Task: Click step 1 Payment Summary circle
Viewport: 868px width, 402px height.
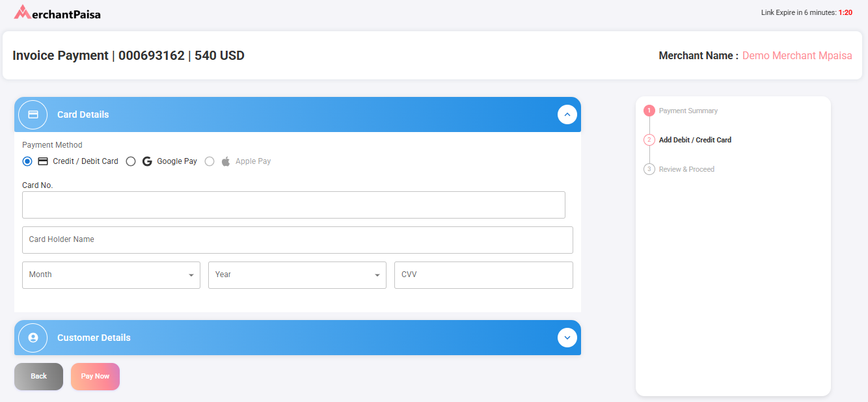Action: pyautogui.click(x=649, y=111)
